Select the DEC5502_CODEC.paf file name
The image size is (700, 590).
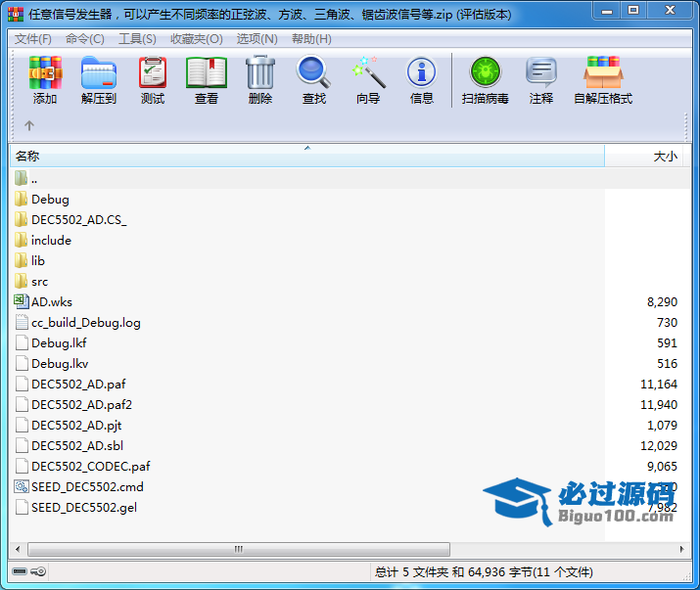coord(91,466)
